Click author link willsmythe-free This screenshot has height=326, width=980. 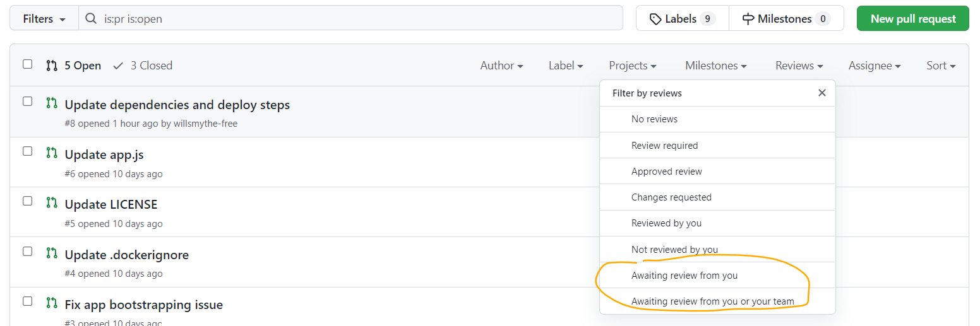click(206, 124)
